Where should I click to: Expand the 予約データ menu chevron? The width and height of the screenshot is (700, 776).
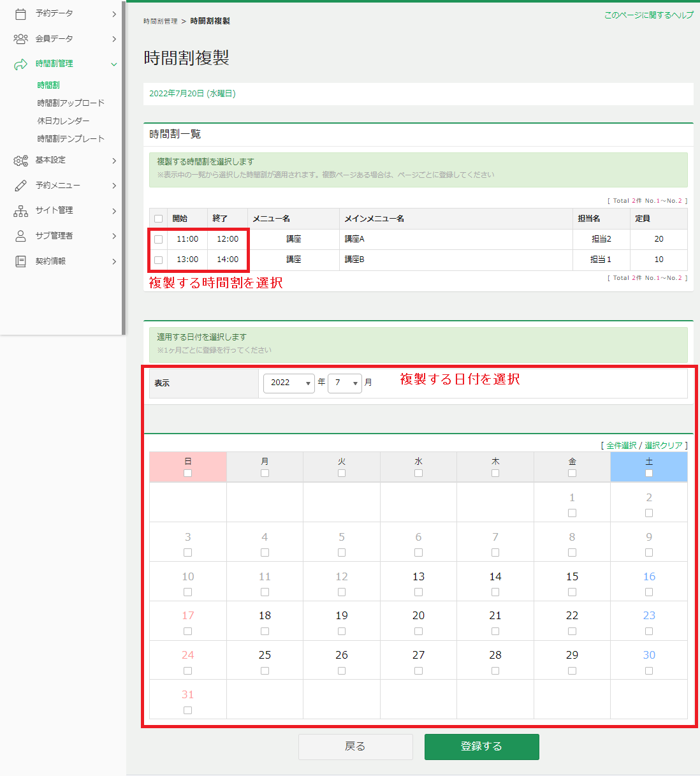click(114, 13)
